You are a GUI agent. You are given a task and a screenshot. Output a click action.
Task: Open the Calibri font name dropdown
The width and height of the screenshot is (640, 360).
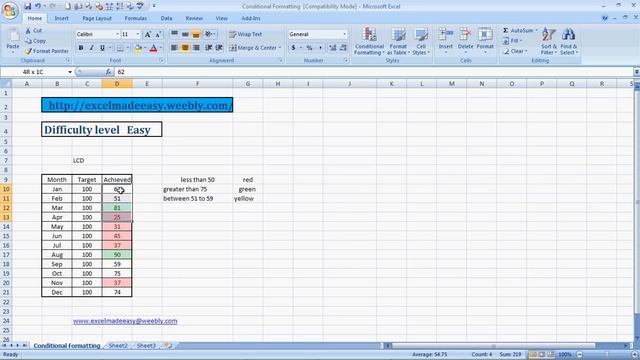click(x=117, y=34)
